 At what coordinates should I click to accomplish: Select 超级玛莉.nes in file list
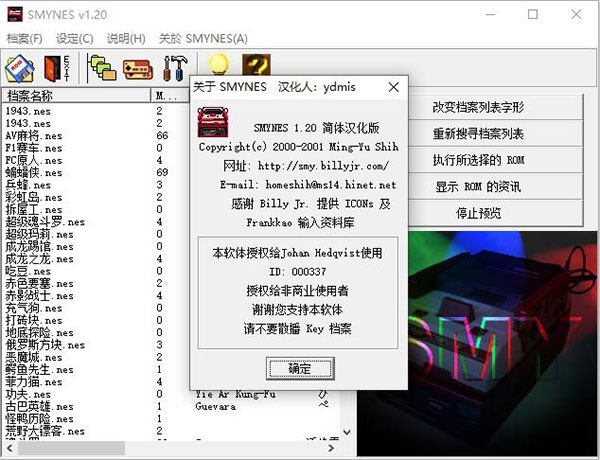[x=39, y=234]
